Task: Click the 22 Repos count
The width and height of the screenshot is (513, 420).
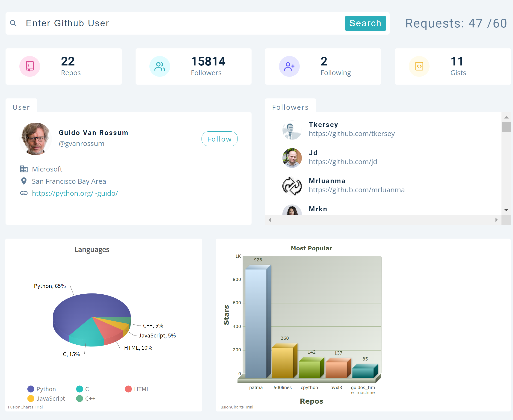Action: [68, 61]
